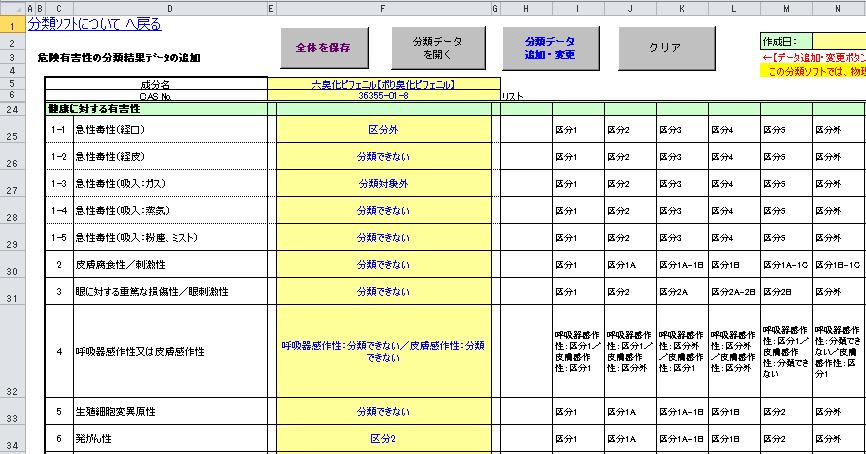Select 分類対象外 result for 急性毒性(吸入:ガス)
The image size is (866, 454).
pyautogui.click(x=383, y=184)
